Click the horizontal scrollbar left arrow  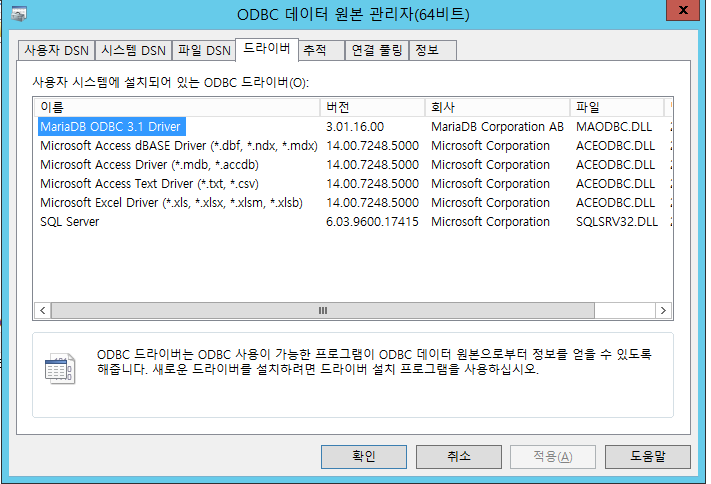[x=43, y=311]
